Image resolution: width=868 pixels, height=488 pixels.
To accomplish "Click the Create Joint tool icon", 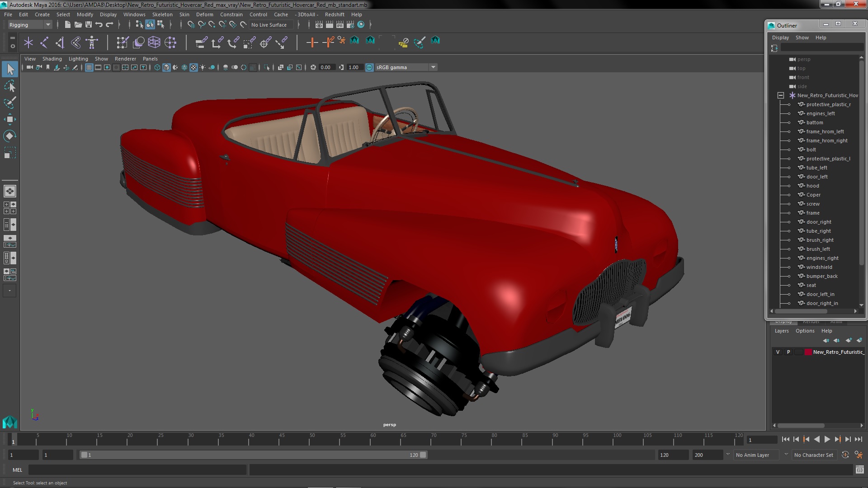I will tap(44, 42).
